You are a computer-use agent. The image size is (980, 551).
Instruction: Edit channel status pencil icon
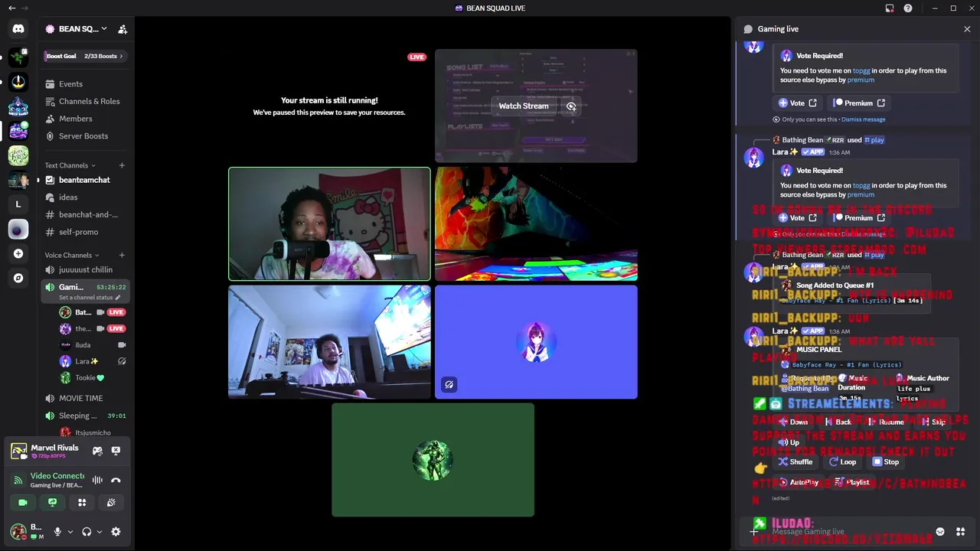(x=118, y=298)
